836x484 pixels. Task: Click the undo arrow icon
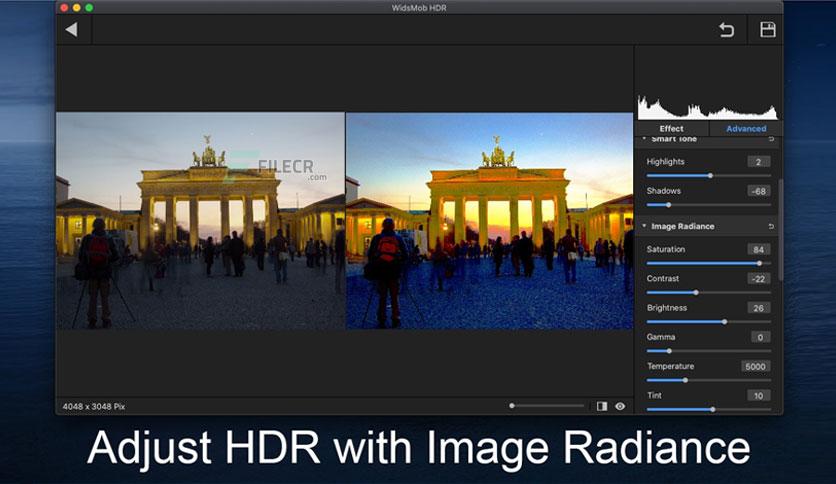pyautogui.click(x=726, y=30)
